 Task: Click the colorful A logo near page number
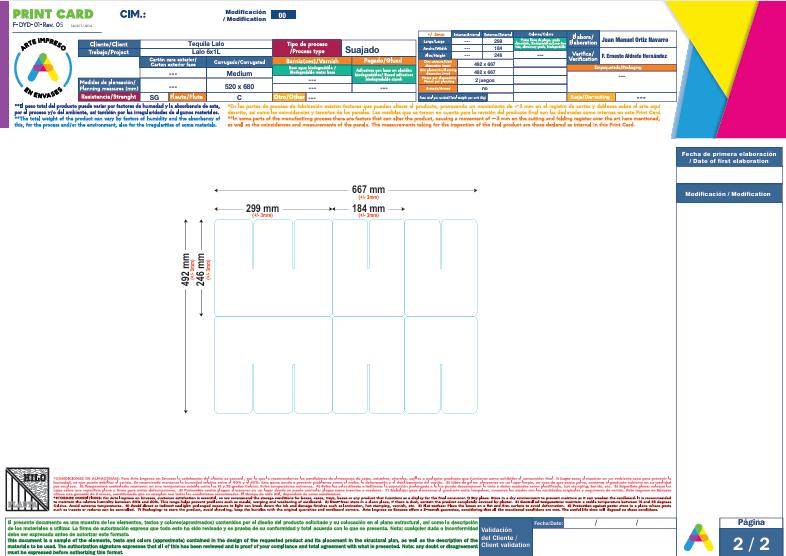pyautogui.click(x=698, y=538)
